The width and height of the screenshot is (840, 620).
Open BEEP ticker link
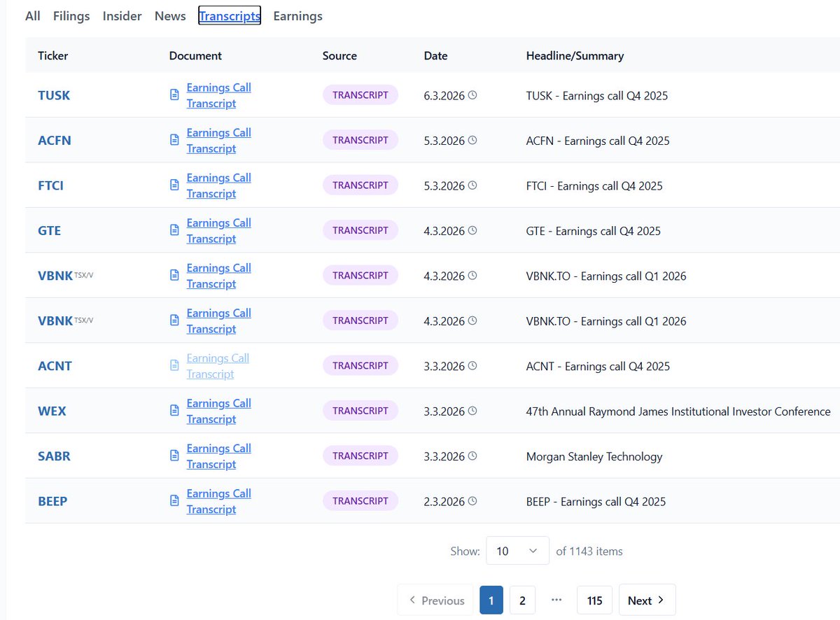pos(52,501)
